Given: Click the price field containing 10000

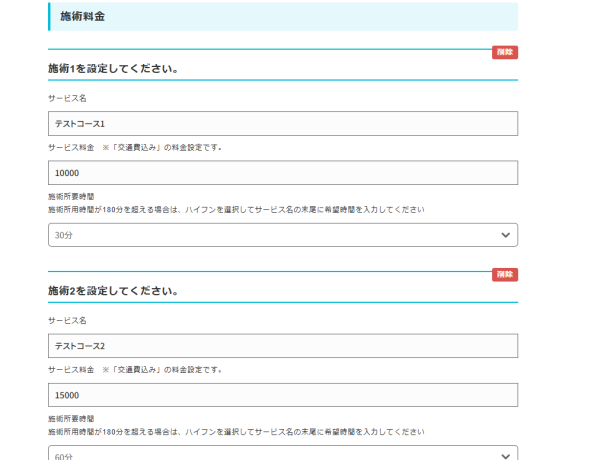Looking at the screenshot, I should pos(283,173).
